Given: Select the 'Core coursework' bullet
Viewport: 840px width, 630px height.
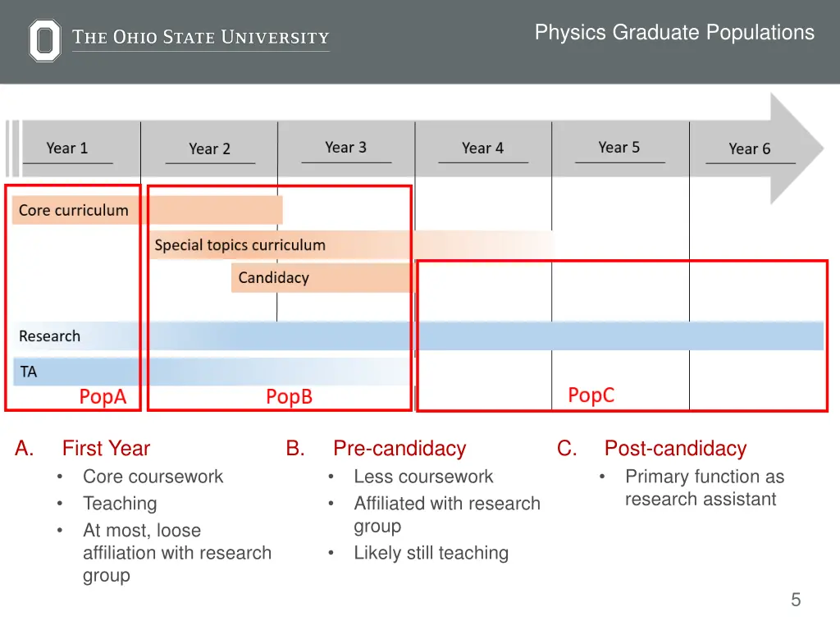Looking at the screenshot, I should pos(153,477).
